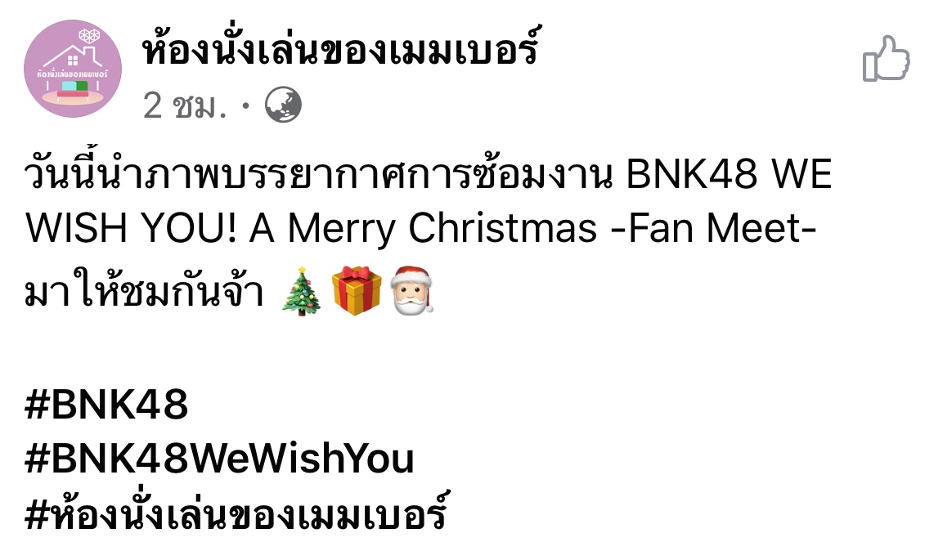Click the house outline in the avatar logo

[x=73, y=55]
